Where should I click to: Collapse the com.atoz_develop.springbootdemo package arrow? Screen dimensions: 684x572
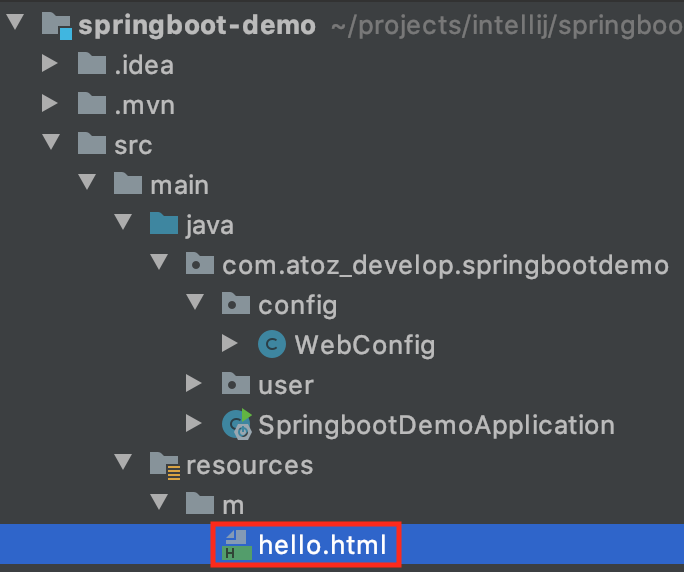click(x=159, y=262)
